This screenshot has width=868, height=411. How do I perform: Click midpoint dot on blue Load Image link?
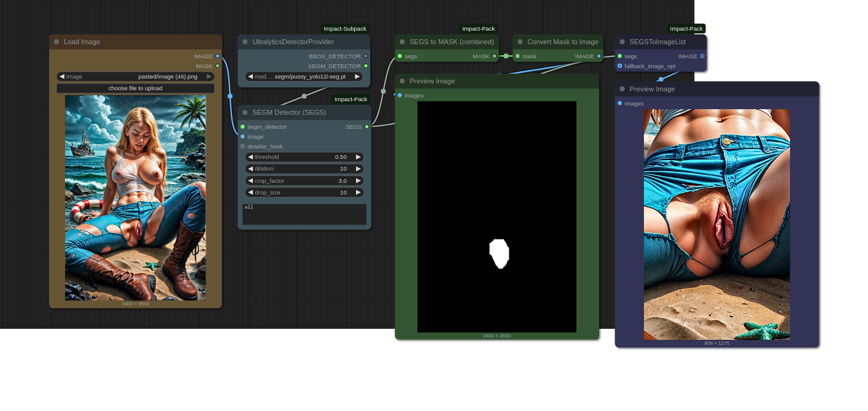(230, 96)
